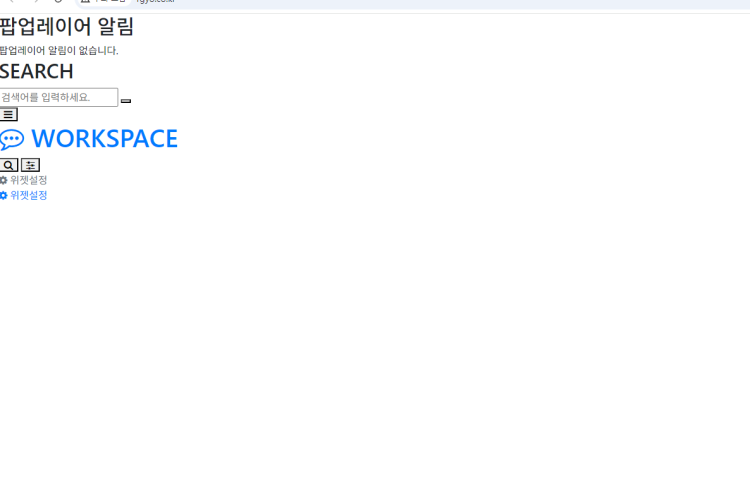Screen dimensions: 750x501
Task: Click the browser back arrow
Action: (x=12, y=1)
